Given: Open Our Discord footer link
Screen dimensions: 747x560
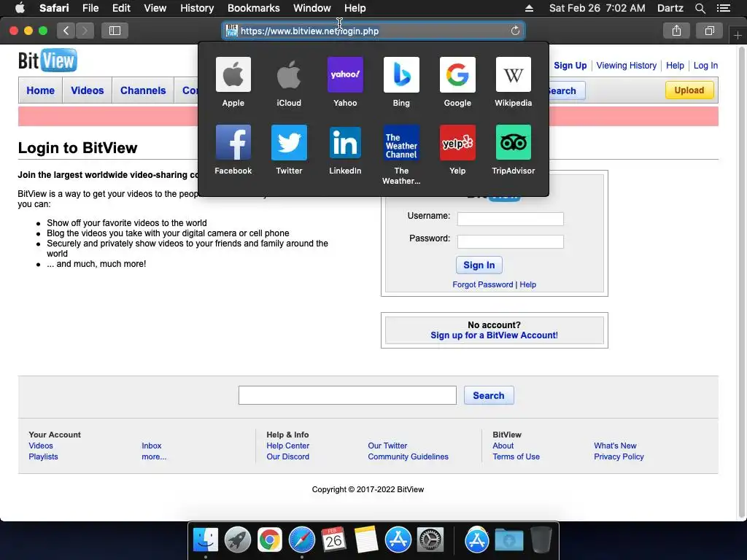Looking at the screenshot, I should [x=287, y=456].
